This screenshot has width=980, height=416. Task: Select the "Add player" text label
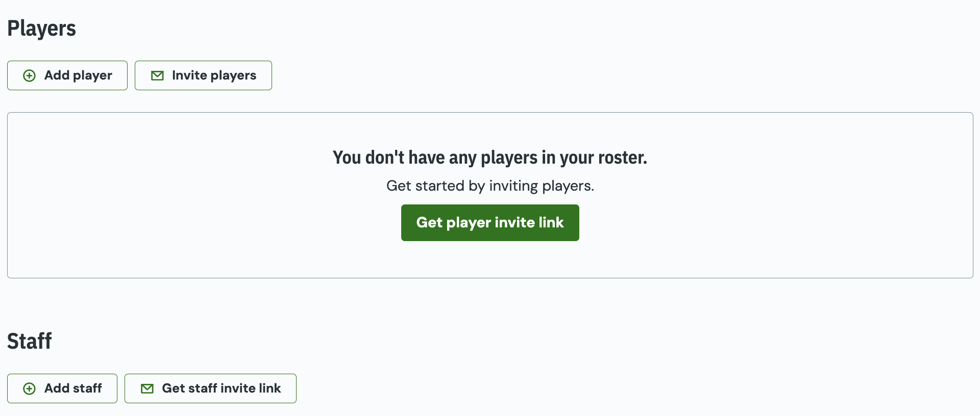click(x=78, y=75)
